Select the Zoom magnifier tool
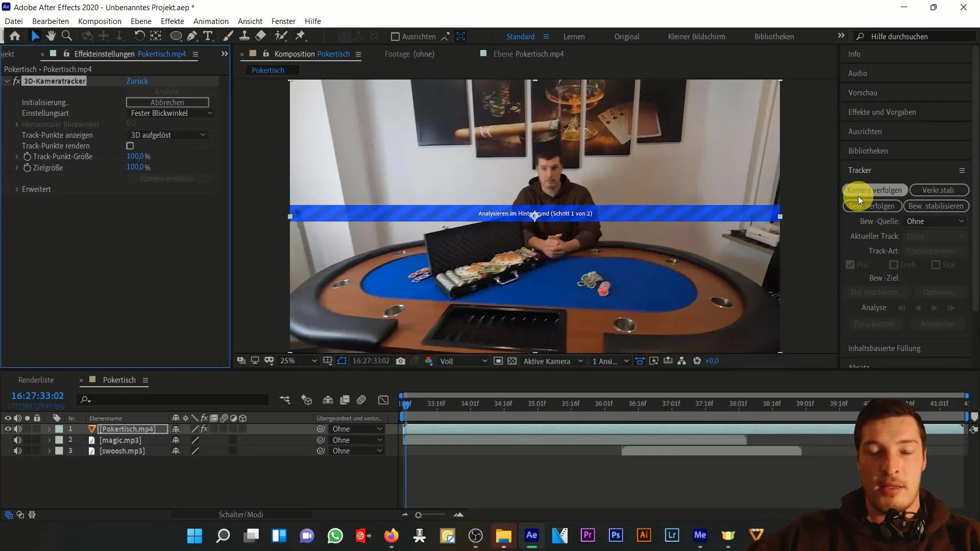The image size is (980, 551). coord(66,36)
